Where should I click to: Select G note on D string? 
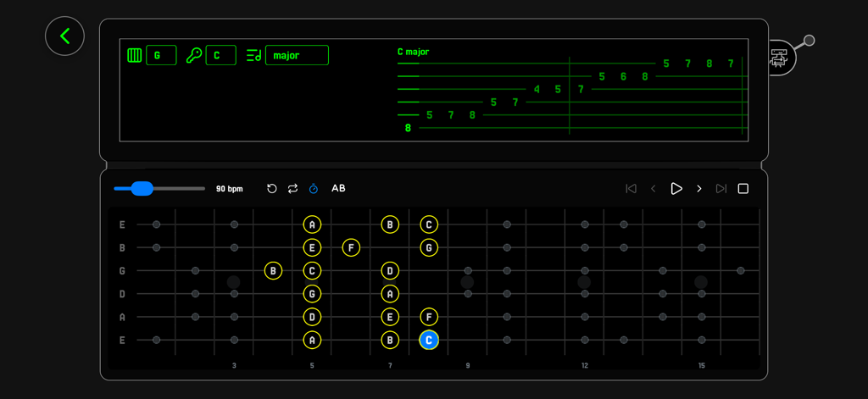click(312, 294)
